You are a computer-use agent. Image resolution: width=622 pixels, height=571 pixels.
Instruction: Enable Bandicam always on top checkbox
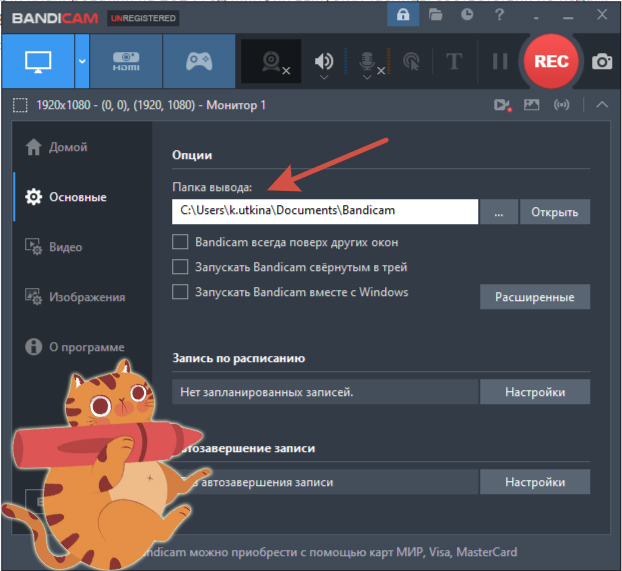(x=181, y=242)
